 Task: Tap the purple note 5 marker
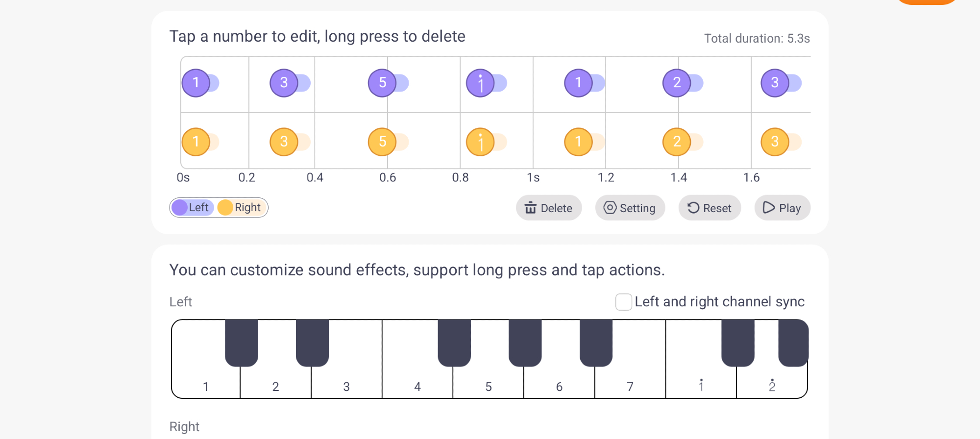point(382,83)
